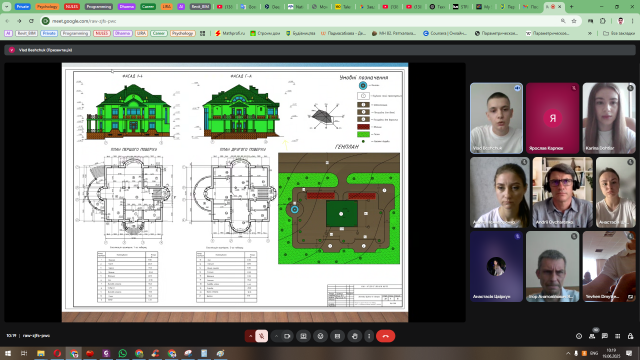The width and height of the screenshot is (640, 360).
Task: Go back in browser
Action: tap(7, 21)
